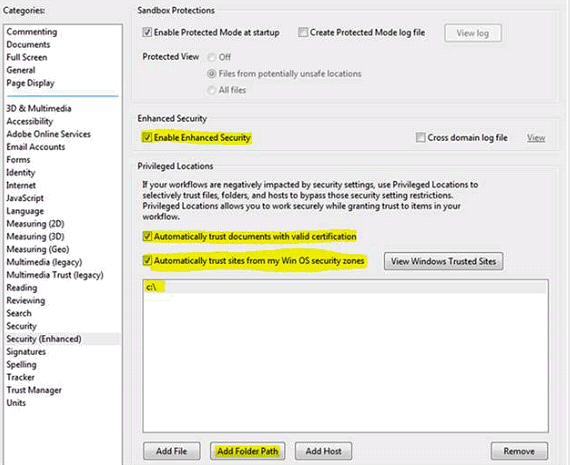Image resolution: width=570 pixels, height=465 pixels.
Task: Open the JavaScript category
Action: (x=25, y=198)
